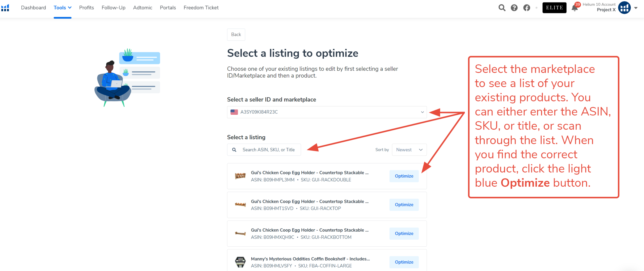Click the Helium 10 logo icon
Screen dimensions: 644x271
[5, 8]
